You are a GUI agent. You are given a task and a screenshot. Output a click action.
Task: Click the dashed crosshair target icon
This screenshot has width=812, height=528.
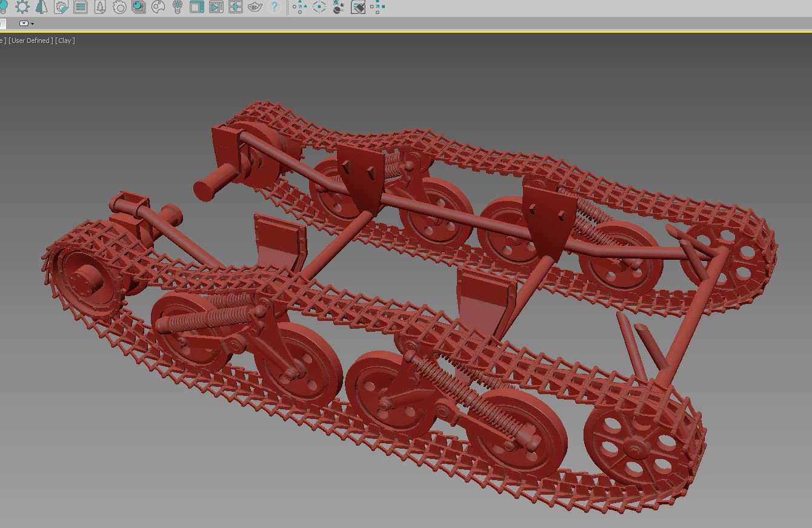point(319,7)
